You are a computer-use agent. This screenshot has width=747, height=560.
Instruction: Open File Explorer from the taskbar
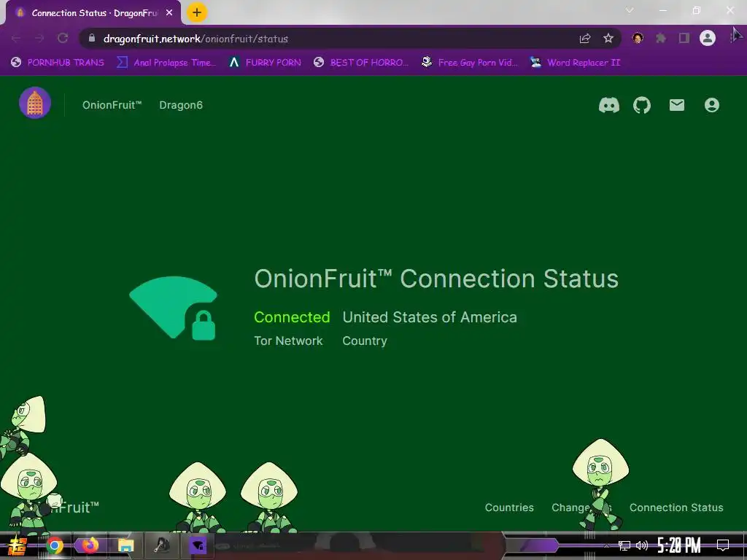[125, 545]
